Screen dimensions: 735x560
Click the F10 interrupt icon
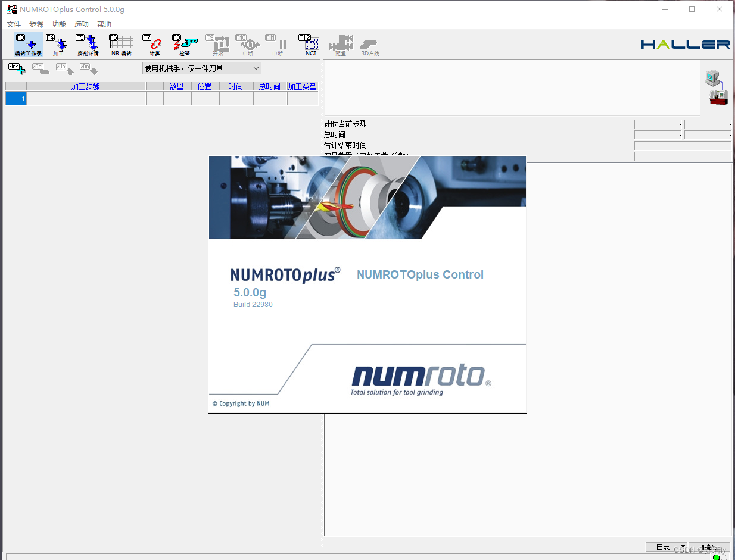[x=248, y=45]
